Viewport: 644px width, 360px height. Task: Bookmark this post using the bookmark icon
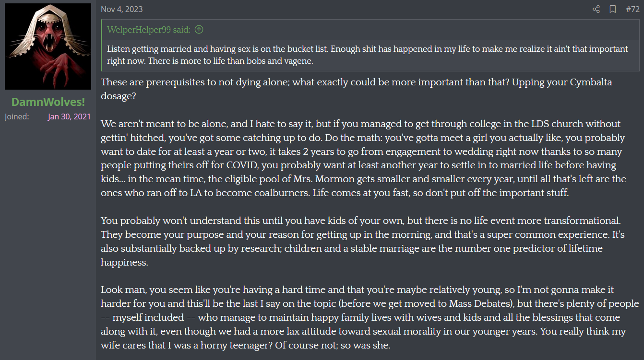(613, 9)
